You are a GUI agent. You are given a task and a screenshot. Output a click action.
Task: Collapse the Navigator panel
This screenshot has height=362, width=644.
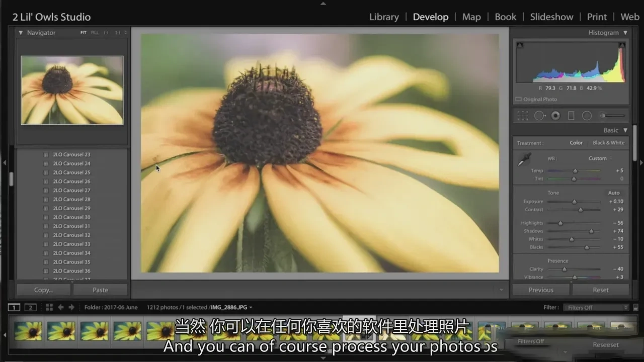coord(21,33)
